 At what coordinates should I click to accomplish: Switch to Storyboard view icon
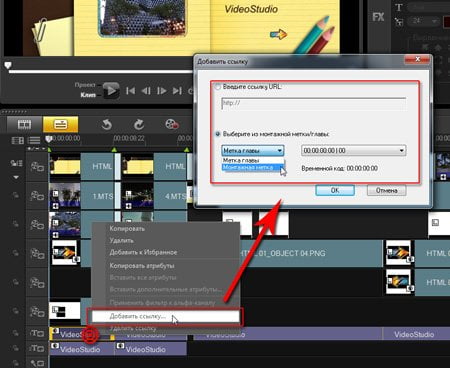[25, 124]
